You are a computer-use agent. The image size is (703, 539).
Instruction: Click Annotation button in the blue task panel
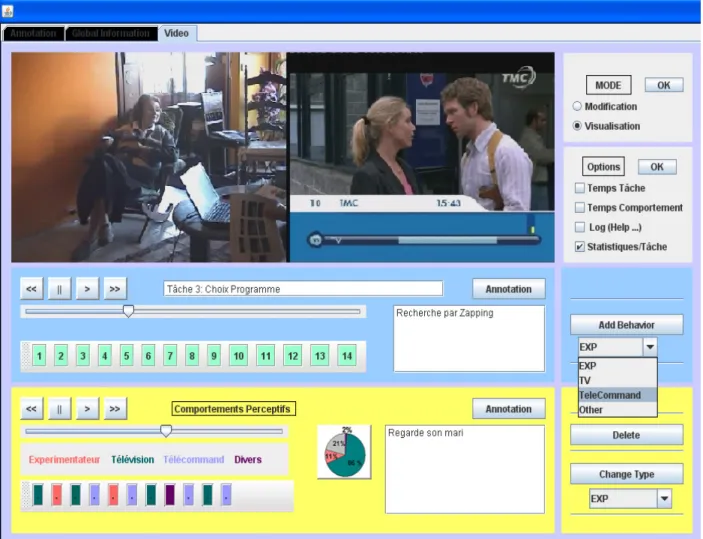click(x=509, y=289)
